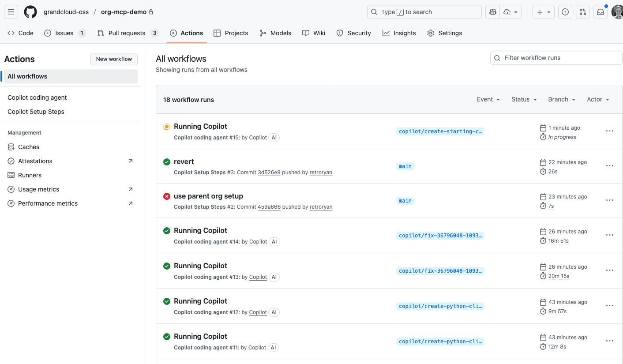This screenshot has height=364, width=623.
Task: Open the org-mcp-demo repository link
Action: click(x=124, y=12)
